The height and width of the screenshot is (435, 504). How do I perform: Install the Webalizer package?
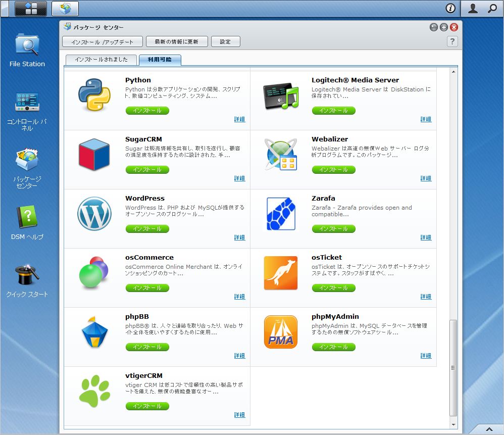pyautogui.click(x=334, y=170)
